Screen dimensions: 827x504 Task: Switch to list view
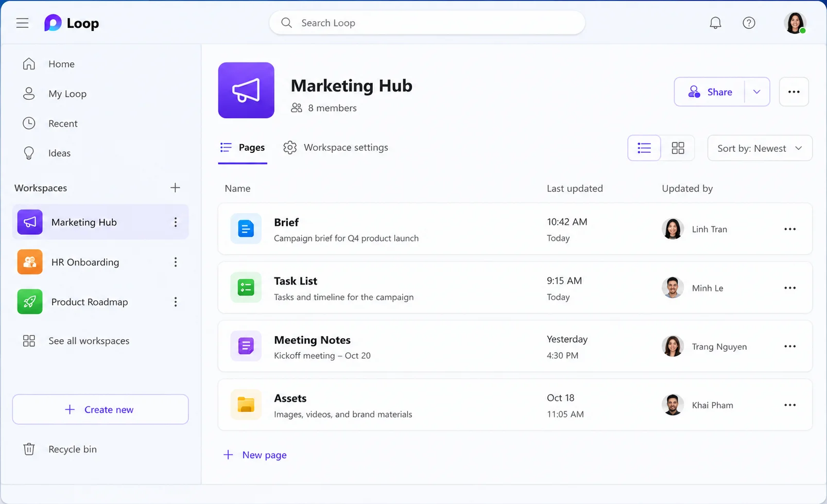point(644,148)
